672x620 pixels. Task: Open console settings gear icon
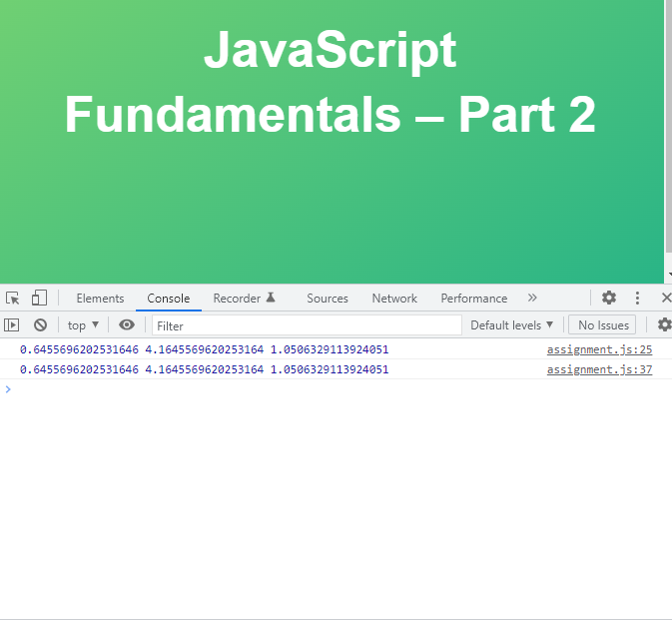664,325
